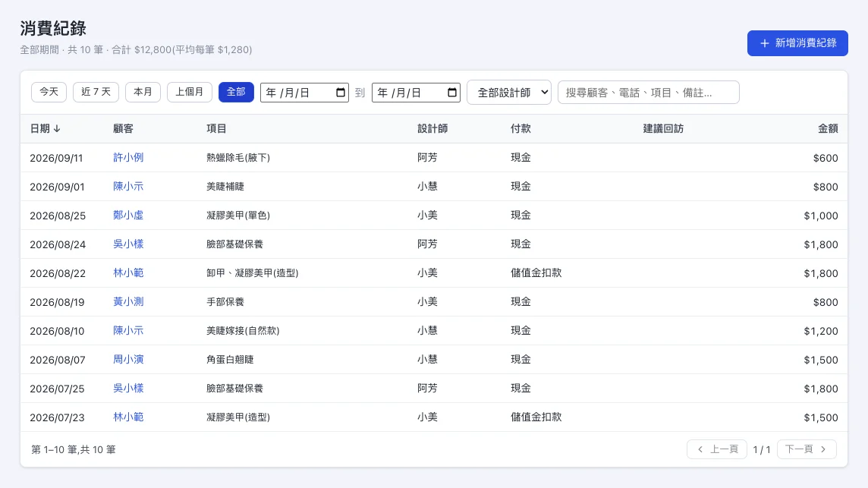Click date 2026/09/11 cell
Image resolution: width=868 pixels, height=488 pixels.
56,158
